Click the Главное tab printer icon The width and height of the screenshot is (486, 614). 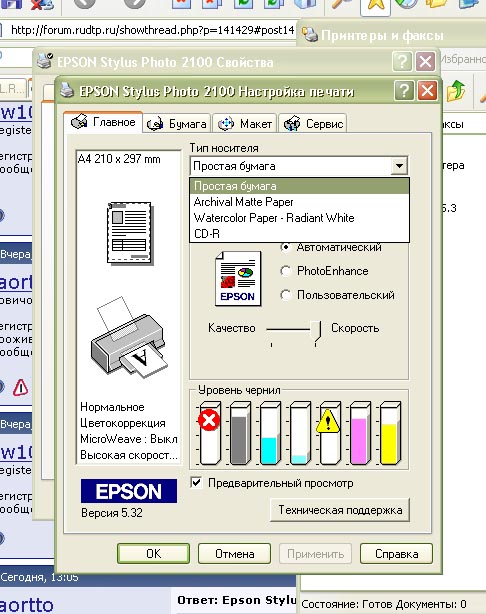click(x=79, y=122)
